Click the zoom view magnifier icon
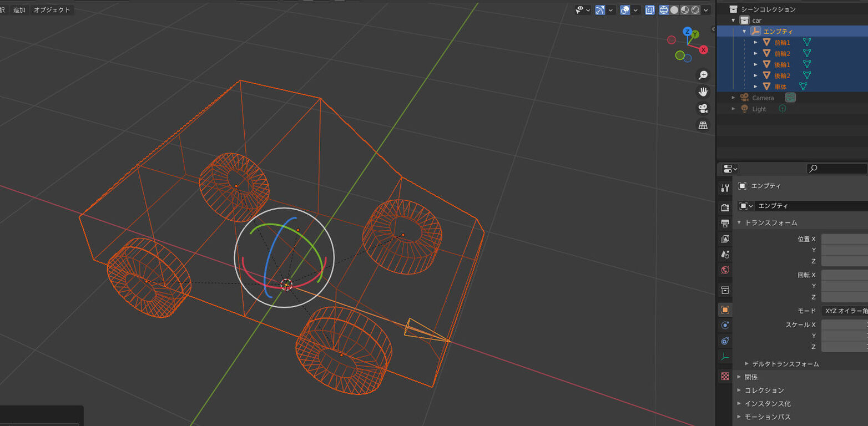The height and width of the screenshot is (426, 868). [x=703, y=75]
